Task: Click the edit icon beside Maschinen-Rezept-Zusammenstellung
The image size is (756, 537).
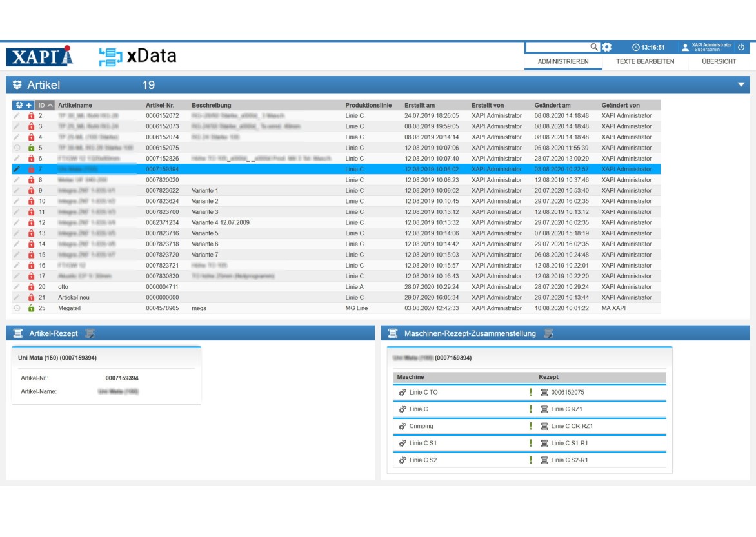Action: [548, 333]
